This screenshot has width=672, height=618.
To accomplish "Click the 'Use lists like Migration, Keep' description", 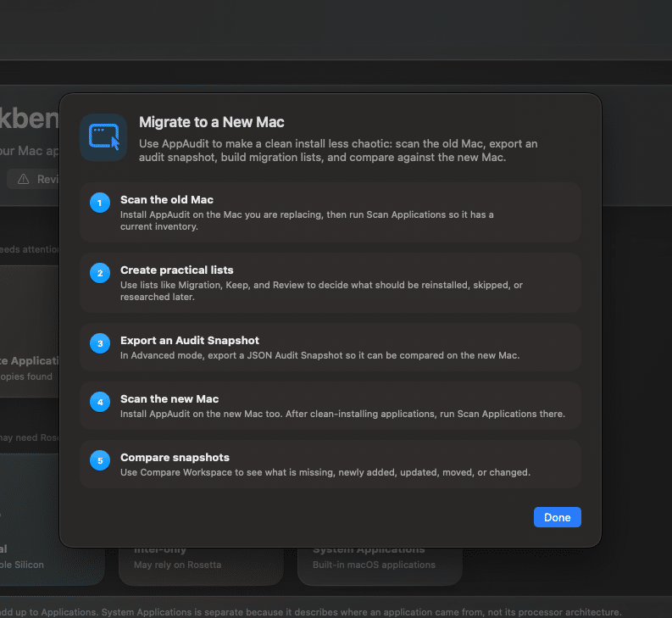I will point(321,291).
